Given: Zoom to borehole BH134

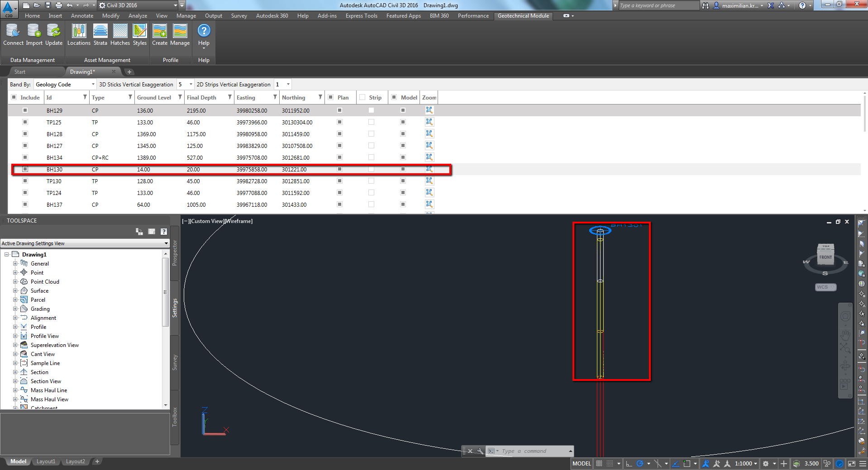Looking at the screenshot, I should pos(429,157).
